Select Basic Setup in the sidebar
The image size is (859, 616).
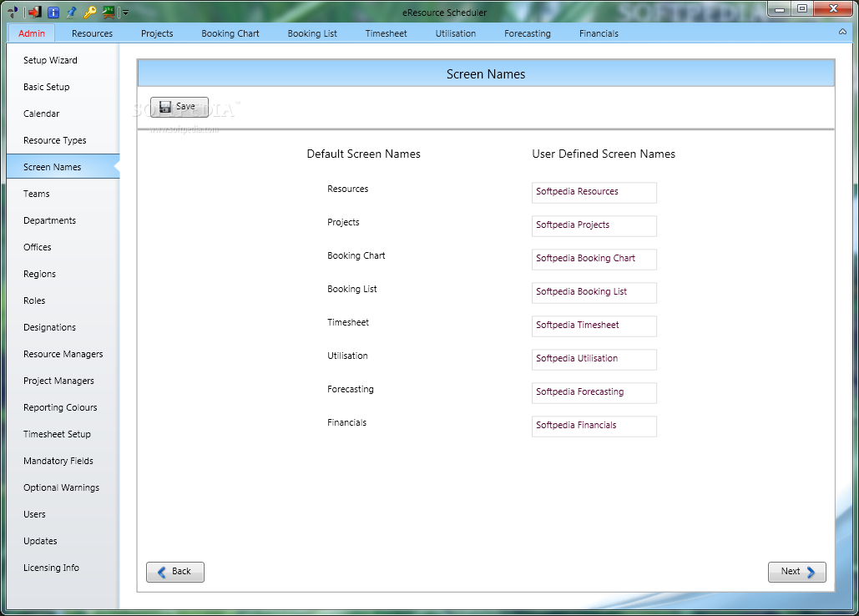(x=63, y=87)
